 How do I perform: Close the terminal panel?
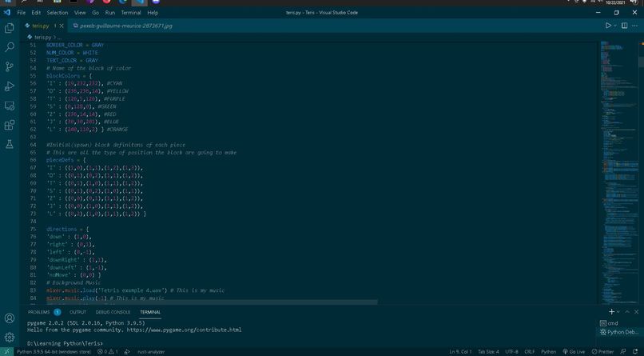tap(636, 312)
